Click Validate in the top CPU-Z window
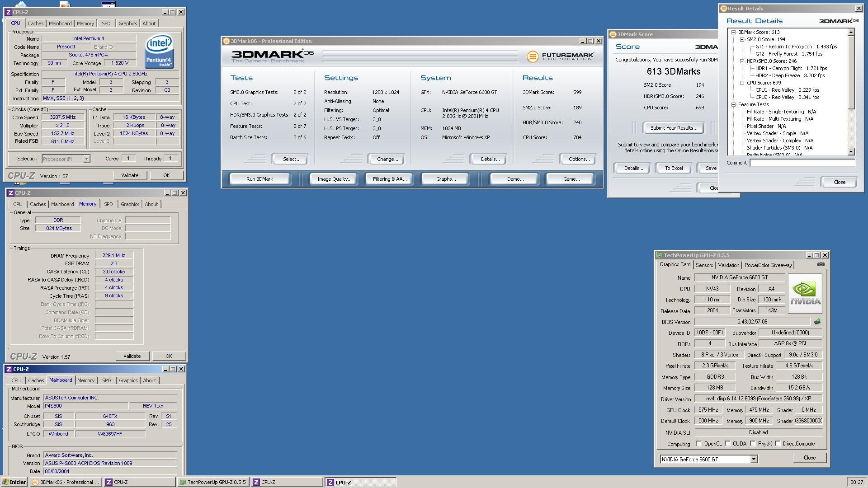868x488 pixels. point(130,175)
